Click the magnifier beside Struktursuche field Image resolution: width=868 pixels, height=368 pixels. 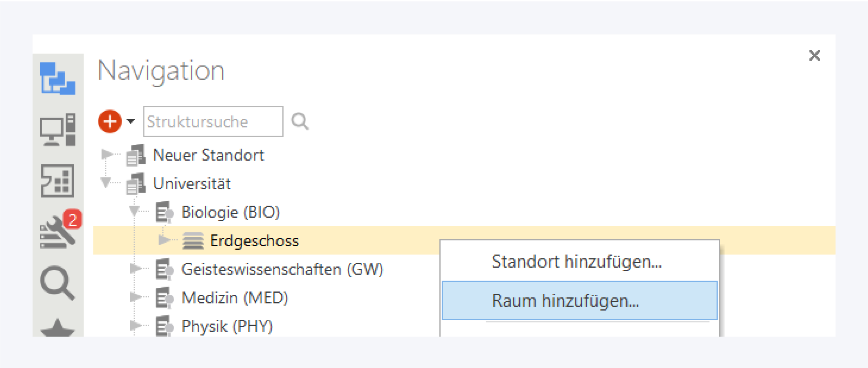(x=300, y=121)
